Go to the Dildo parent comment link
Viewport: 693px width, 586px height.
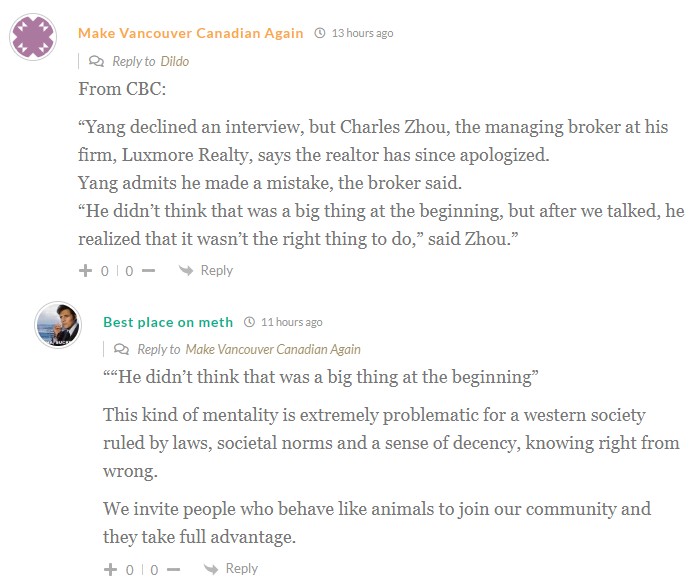click(x=174, y=61)
